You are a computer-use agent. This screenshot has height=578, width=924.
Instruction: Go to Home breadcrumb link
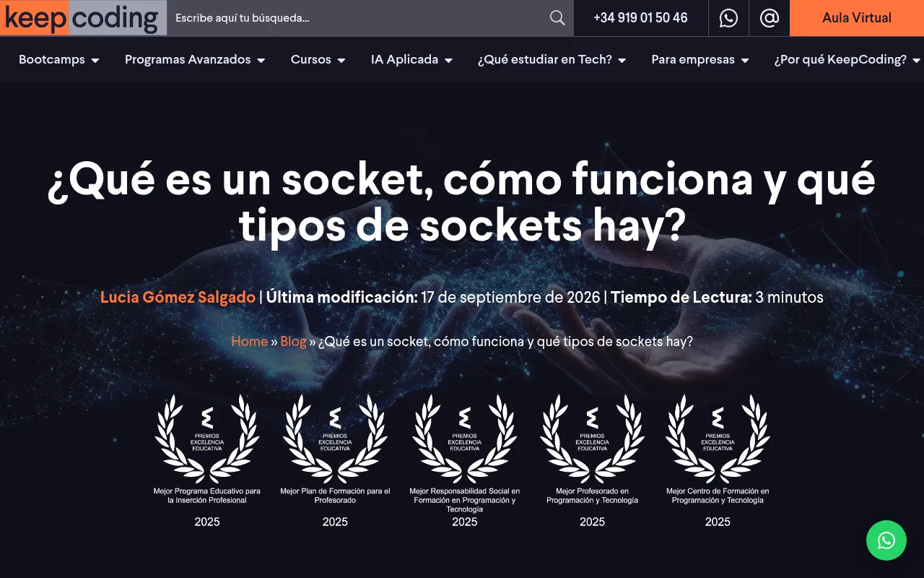(249, 341)
